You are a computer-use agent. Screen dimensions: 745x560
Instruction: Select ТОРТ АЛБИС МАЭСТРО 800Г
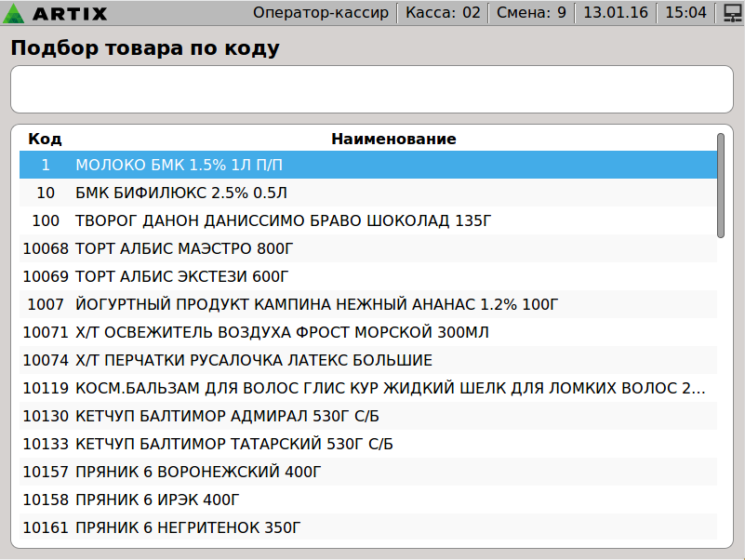click(368, 248)
